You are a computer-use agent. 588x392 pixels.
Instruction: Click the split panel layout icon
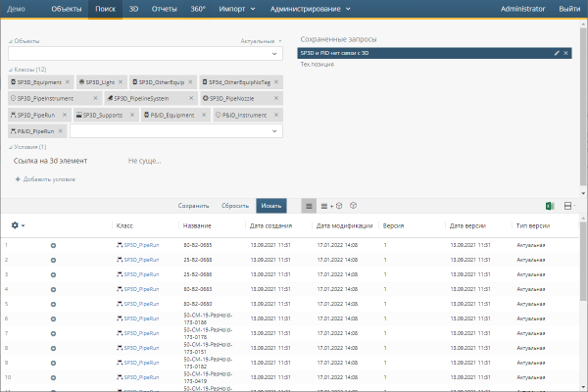(567, 206)
